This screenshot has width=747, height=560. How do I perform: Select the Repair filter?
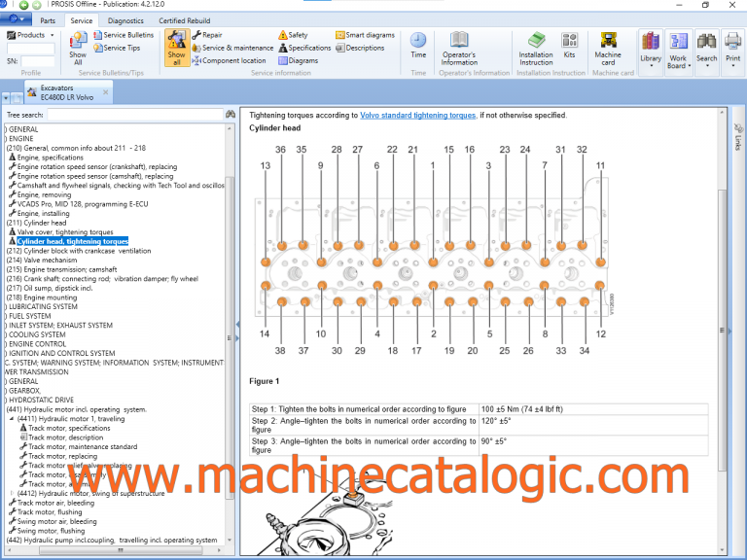pos(207,35)
